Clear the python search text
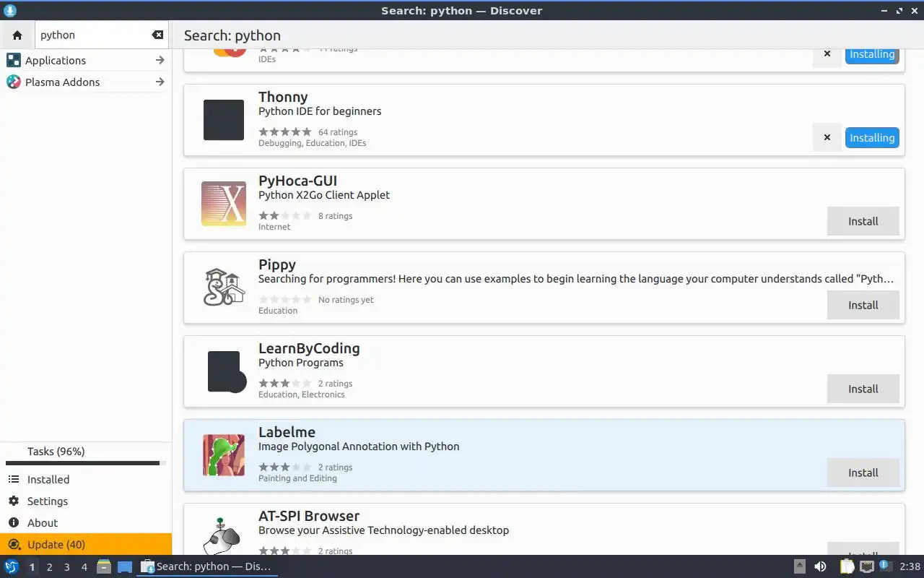This screenshot has width=924, height=578. coord(157,35)
